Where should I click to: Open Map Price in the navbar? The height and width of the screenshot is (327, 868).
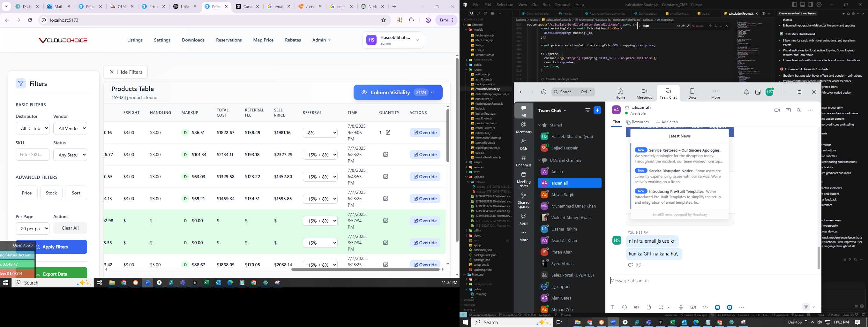pos(263,40)
